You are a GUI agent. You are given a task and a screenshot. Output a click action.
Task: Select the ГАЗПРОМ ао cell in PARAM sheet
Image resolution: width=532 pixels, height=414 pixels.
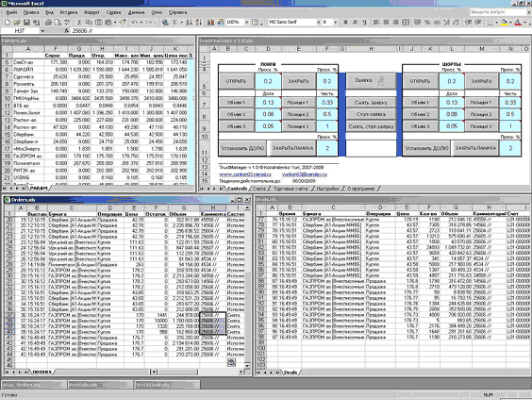coord(28,157)
